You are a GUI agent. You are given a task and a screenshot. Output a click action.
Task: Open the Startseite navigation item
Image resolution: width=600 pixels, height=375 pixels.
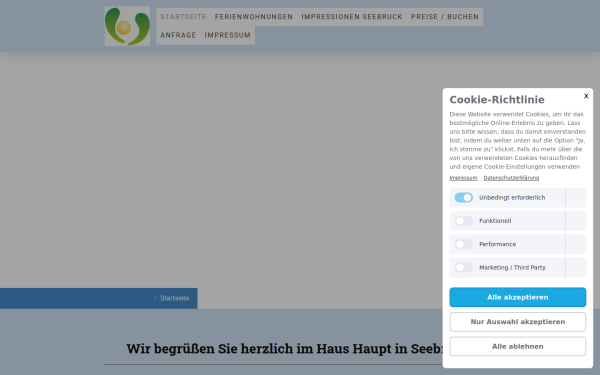click(183, 17)
